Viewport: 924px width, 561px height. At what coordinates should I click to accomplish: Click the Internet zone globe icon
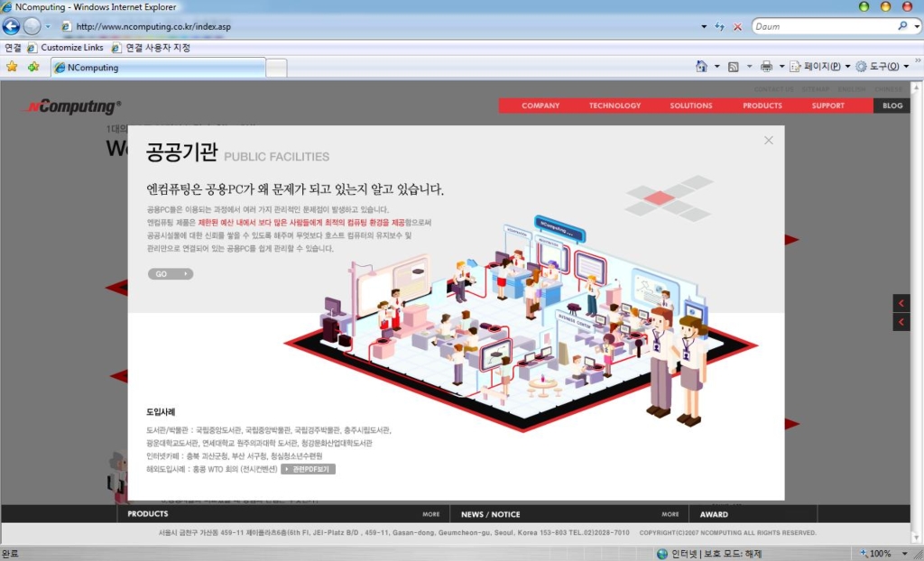661,554
